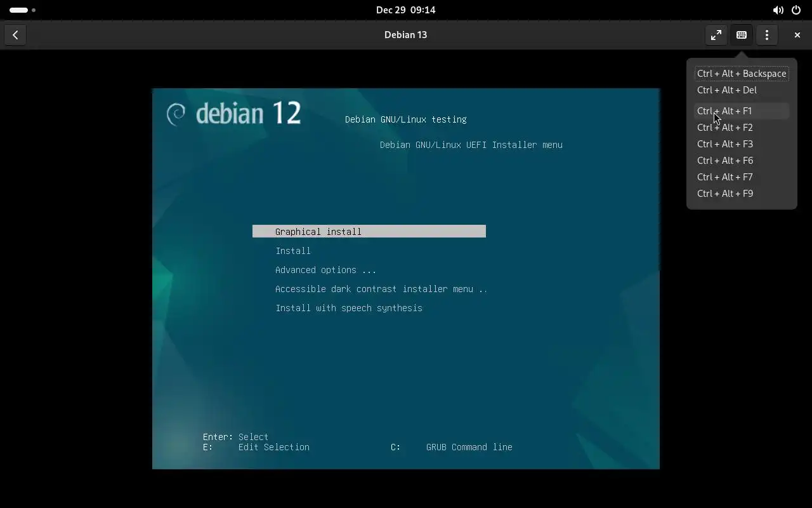Send Ctrl + Alt + F7 to VM
This screenshot has width=812, height=508.
click(742, 177)
